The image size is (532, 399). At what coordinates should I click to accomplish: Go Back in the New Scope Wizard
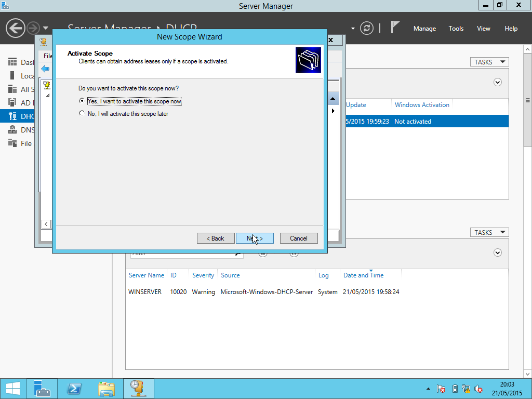[x=216, y=238]
